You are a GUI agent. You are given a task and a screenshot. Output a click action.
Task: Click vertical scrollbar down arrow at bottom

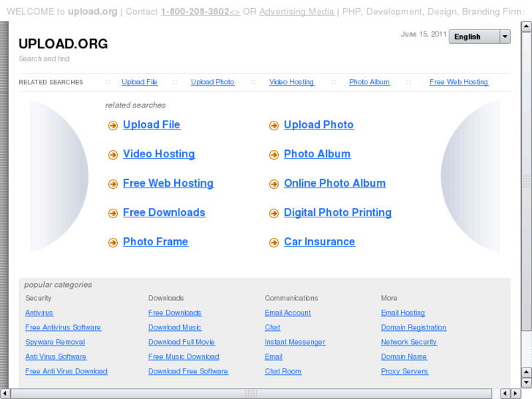click(x=526, y=382)
